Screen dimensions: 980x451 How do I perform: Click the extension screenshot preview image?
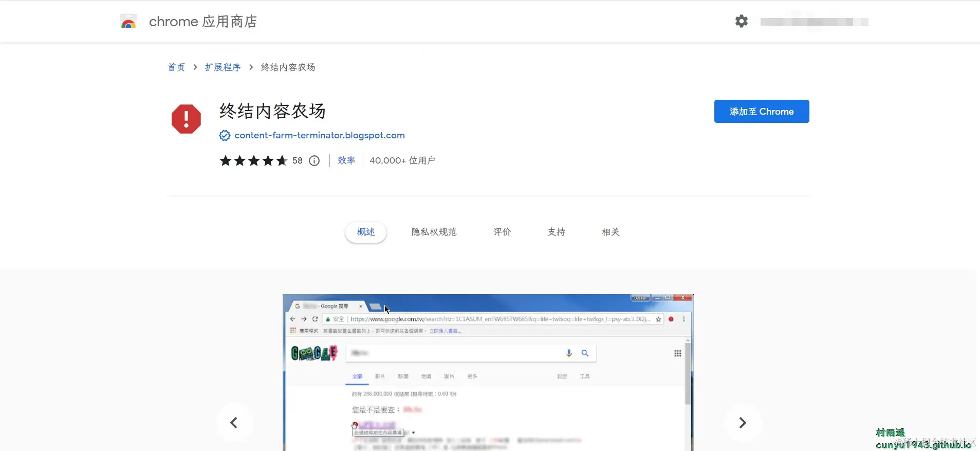(488, 372)
